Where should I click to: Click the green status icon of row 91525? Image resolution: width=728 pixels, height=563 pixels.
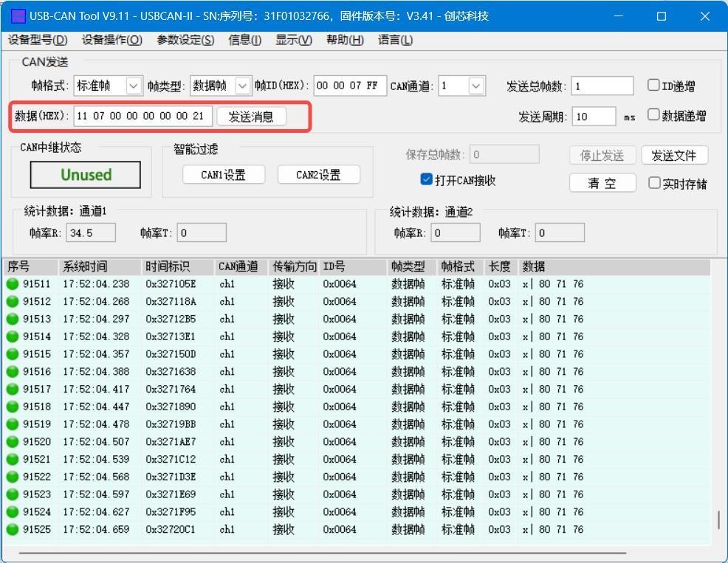(x=13, y=529)
